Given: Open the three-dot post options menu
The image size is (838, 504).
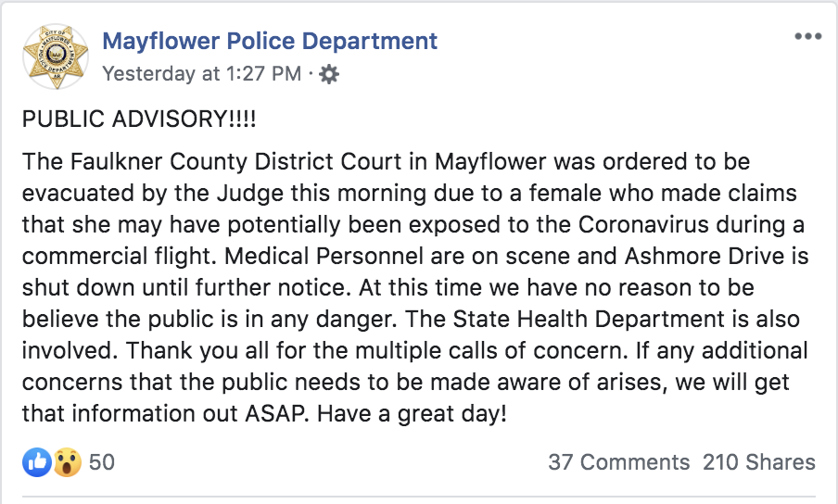Looking at the screenshot, I should point(807,37).
